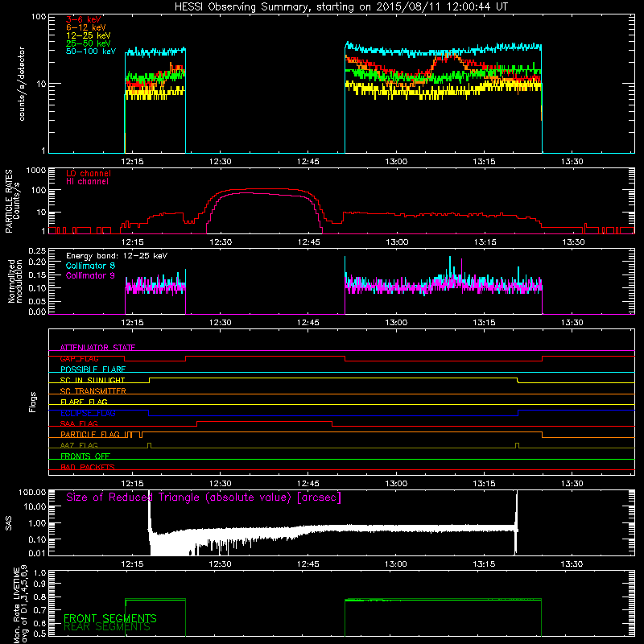The height and width of the screenshot is (644, 644).
Task: Click the vertical 'Flags' axis title
Action: [32, 402]
